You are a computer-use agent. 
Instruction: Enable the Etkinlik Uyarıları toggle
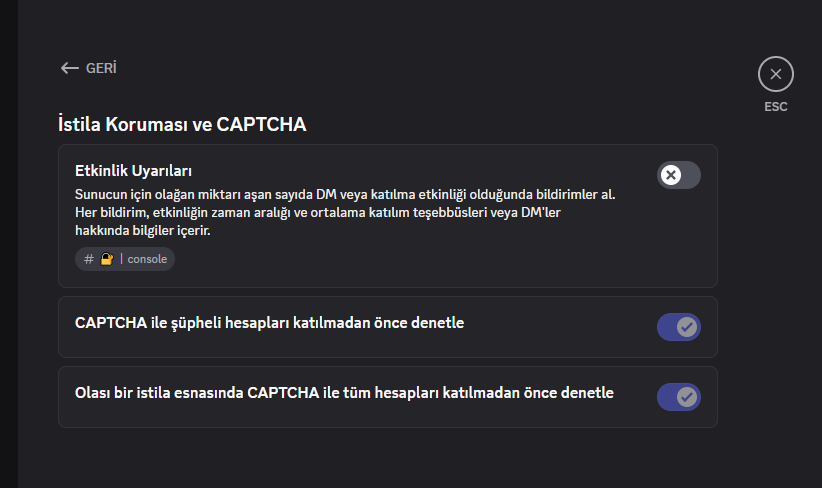point(678,175)
